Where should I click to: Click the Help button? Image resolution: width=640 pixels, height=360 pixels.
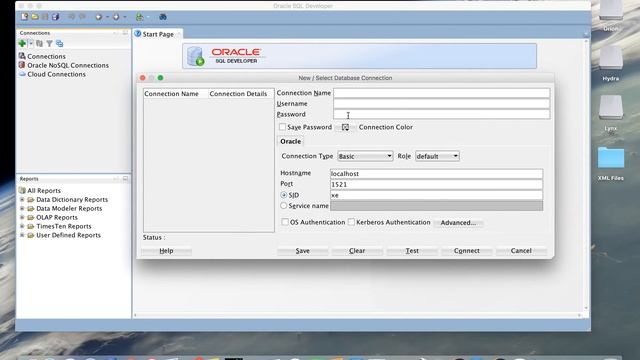point(166,251)
